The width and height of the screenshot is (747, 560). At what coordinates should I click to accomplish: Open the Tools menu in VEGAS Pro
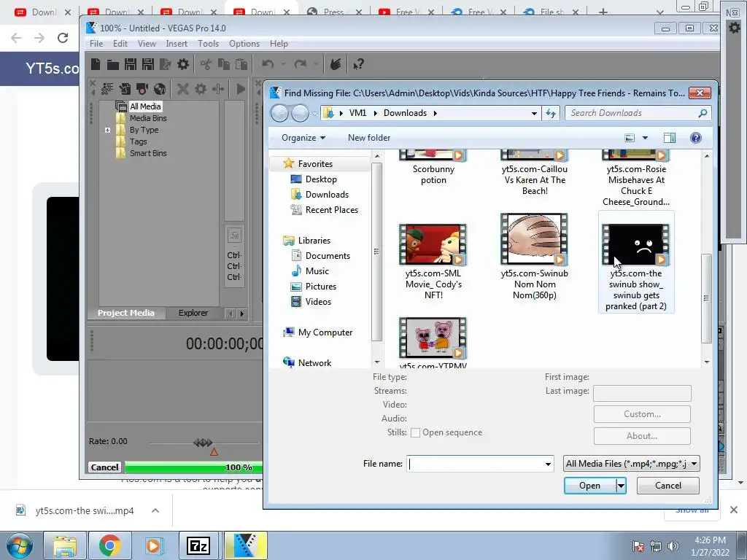click(208, 44)
